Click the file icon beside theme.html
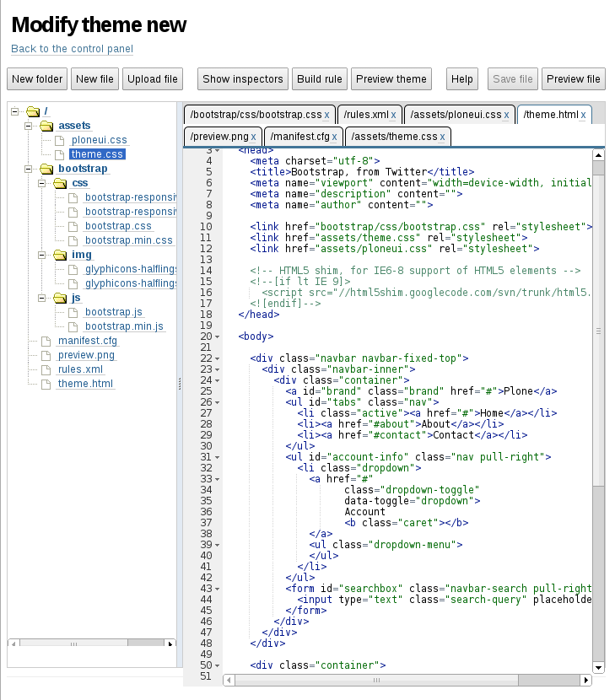 (x=46, y=385)
